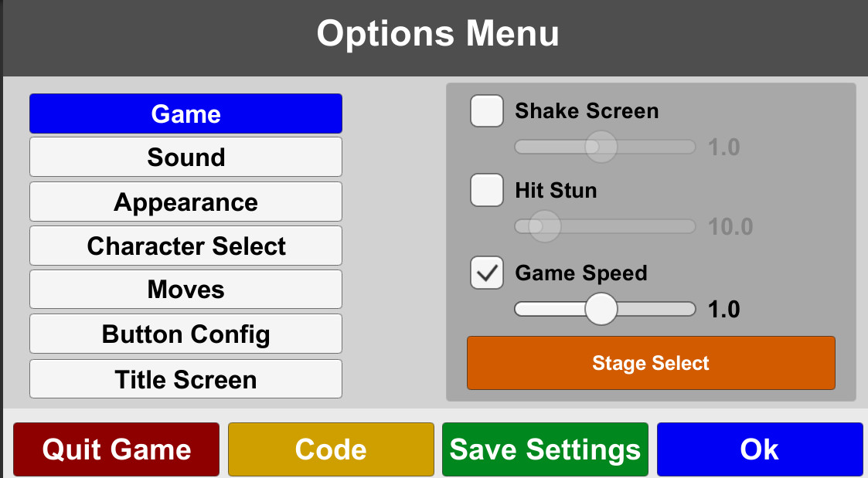The image size is (868, 478).
Task: Click the Shake Screen intensity slider
Action: point(601,146)
